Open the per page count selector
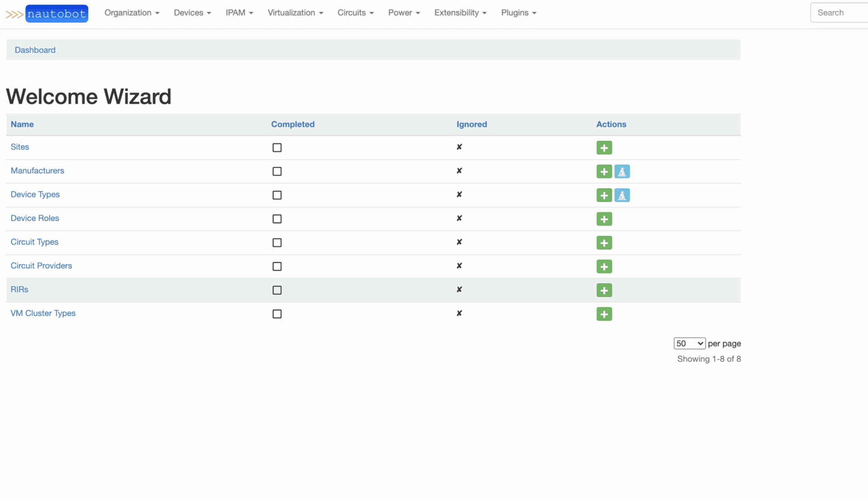Screen dimensions: 868x499 (x=689, y=343)
